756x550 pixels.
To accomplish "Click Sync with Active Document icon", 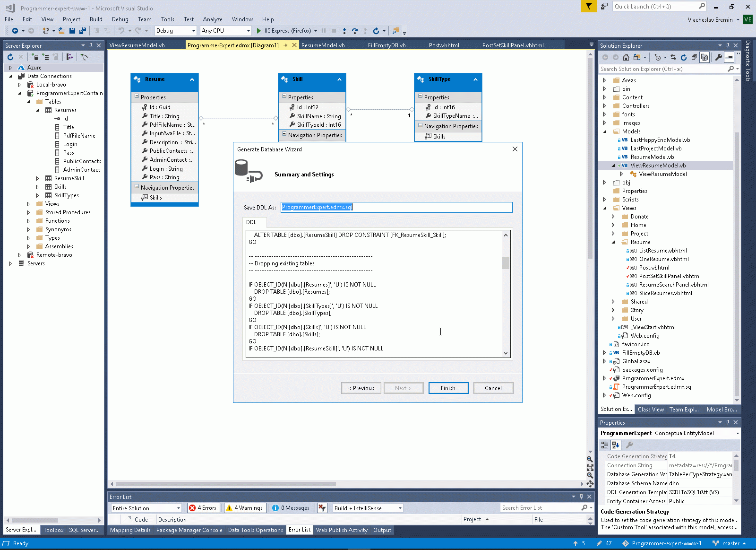I will [673, 57].
